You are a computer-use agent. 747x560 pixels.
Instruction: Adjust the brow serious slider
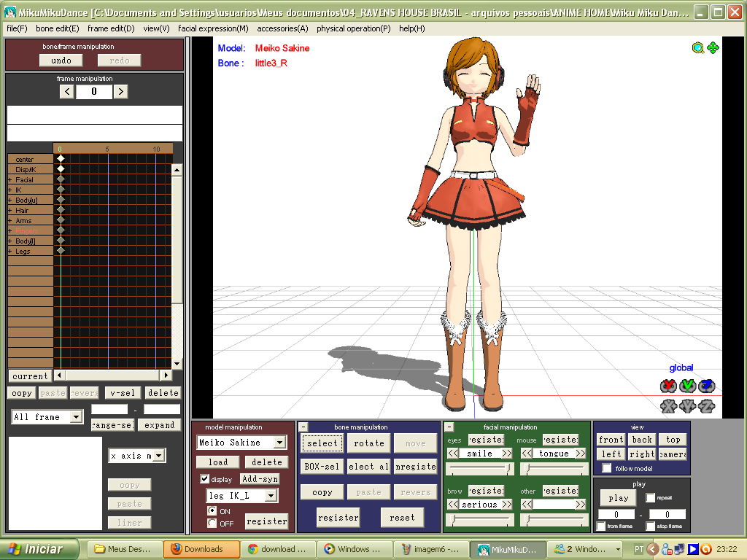click(x=480, y=519)
